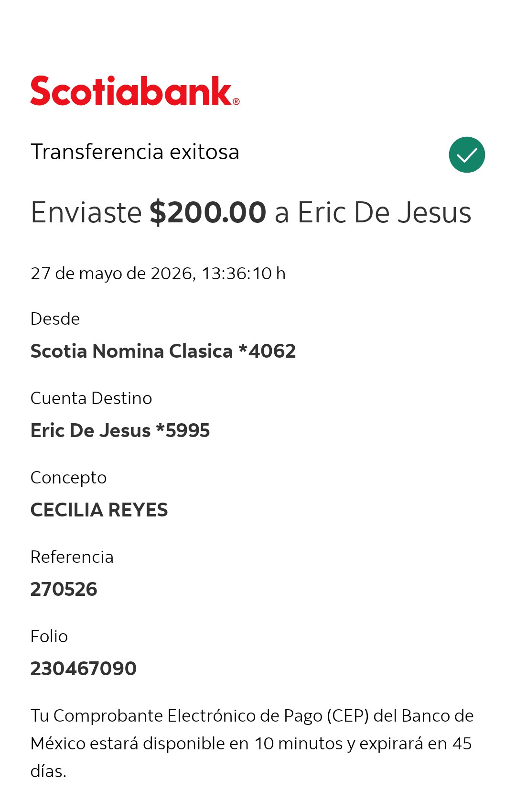516x812 pixels.
Task: Click the green success checkmark icon
Action: (x=467, y=155)
